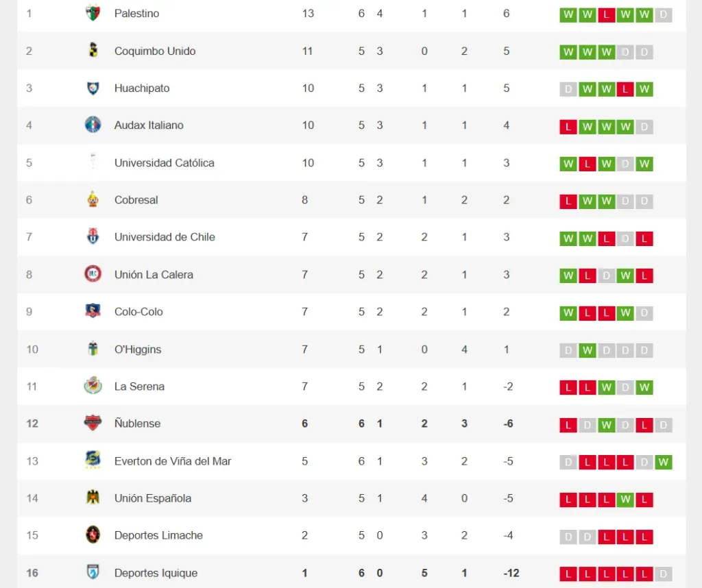Open the Deportes Iquique team link
The width and height of the screenshot is (702, 588).
[x=156, y=573]
